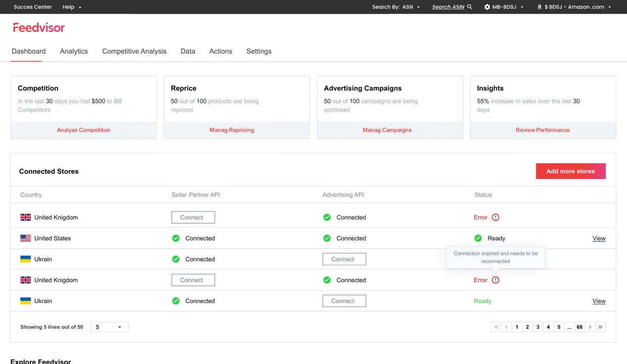Click Advertising API check icon in United States row

click(x=327, y=238)
